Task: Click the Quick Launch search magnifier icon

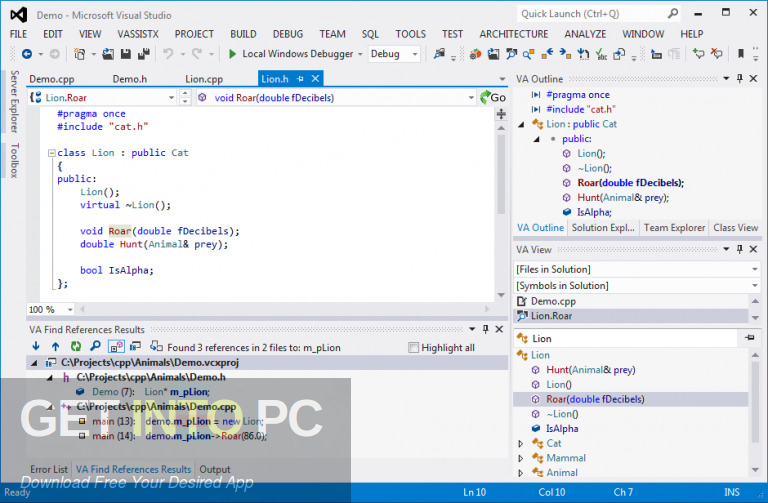Action: tap(673, 14)
